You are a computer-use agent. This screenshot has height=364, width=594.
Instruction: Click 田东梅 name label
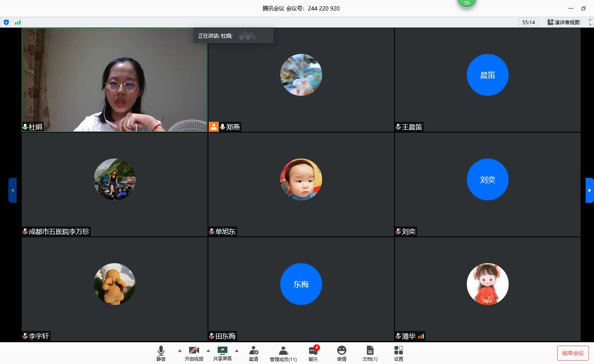(x=225, y=336)
